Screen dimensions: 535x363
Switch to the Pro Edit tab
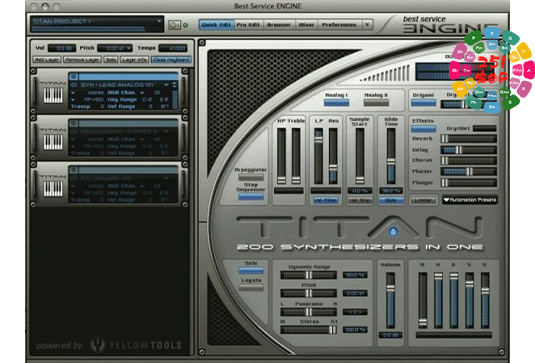pyautogui.click(x=248, y=25)
